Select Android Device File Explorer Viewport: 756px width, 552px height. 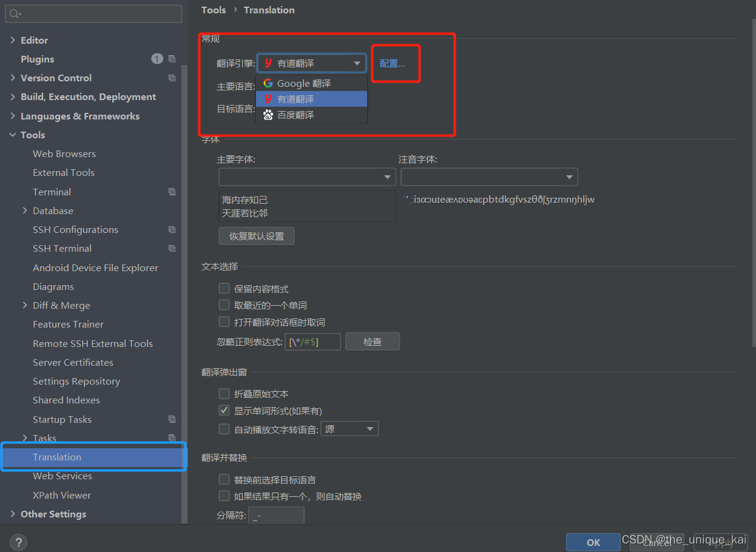(95, 268)
